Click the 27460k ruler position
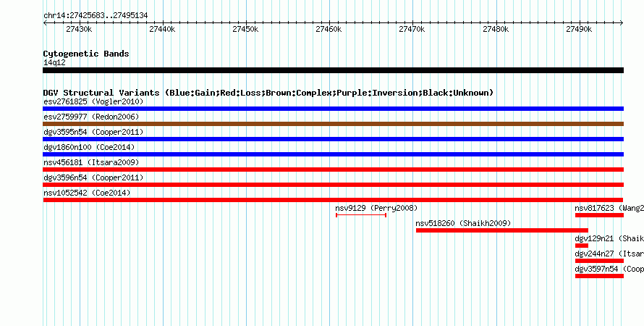The height and width of the screenshot is (326, 644). coord(329,30)
